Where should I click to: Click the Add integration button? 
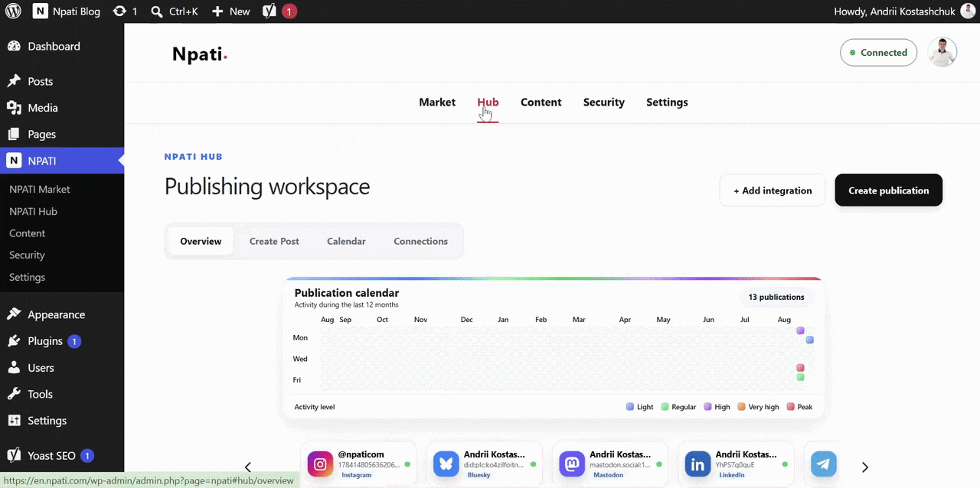(773, 190)
